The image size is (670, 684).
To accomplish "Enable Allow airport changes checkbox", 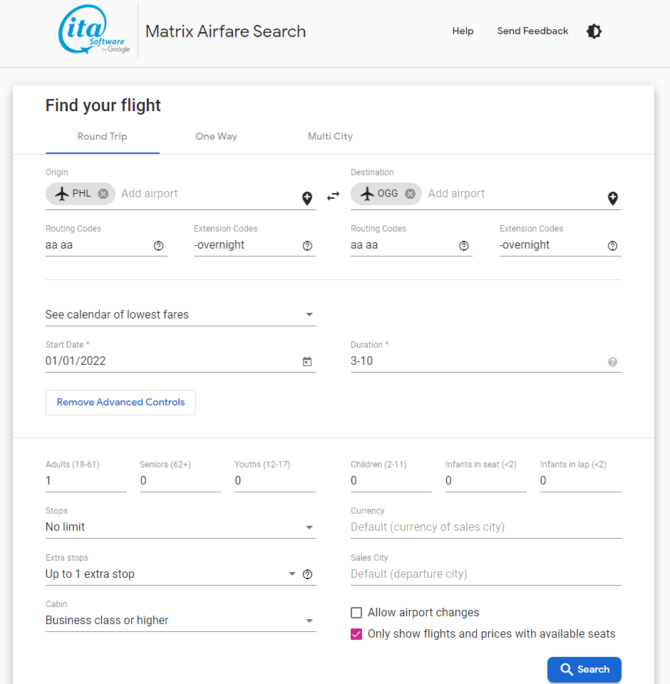I will [356, 613].
